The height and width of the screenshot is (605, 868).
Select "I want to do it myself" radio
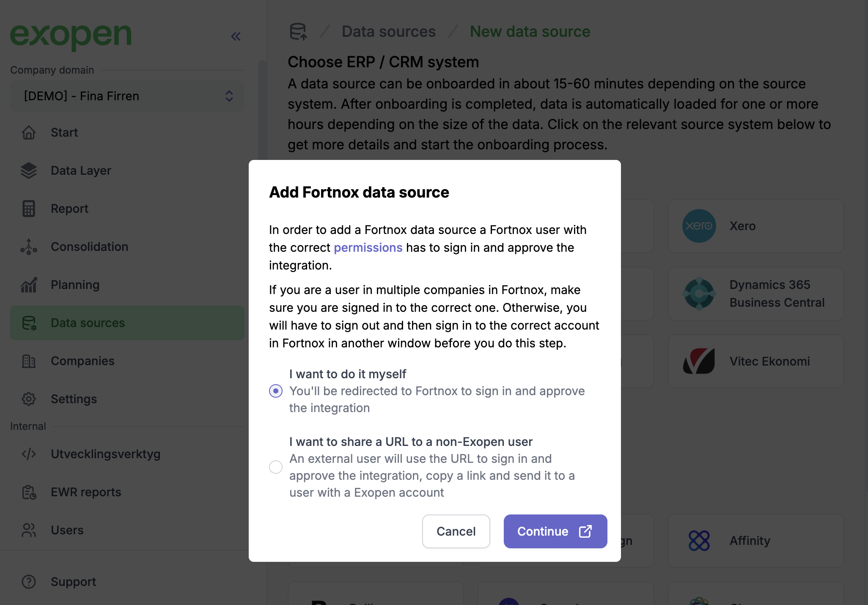coord(276,391)
